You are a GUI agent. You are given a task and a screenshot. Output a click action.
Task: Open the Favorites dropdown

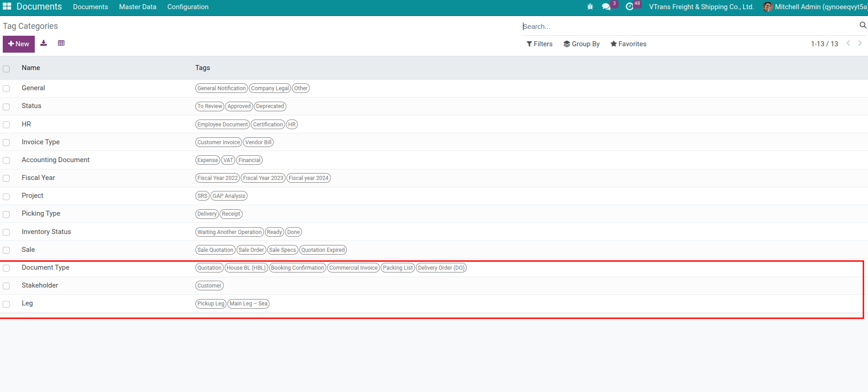click(x=628, y=44)
